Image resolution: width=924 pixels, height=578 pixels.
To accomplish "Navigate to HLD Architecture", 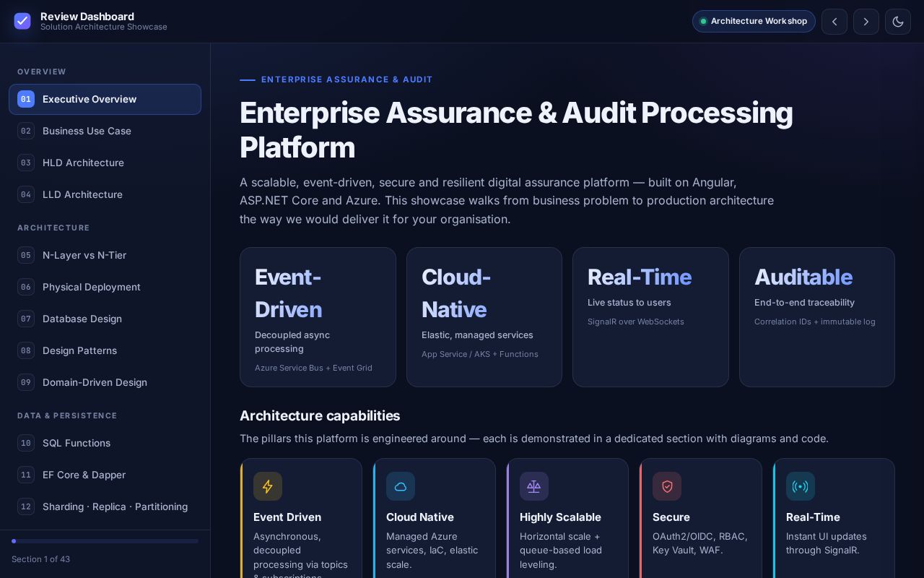I will pos(105,163).
